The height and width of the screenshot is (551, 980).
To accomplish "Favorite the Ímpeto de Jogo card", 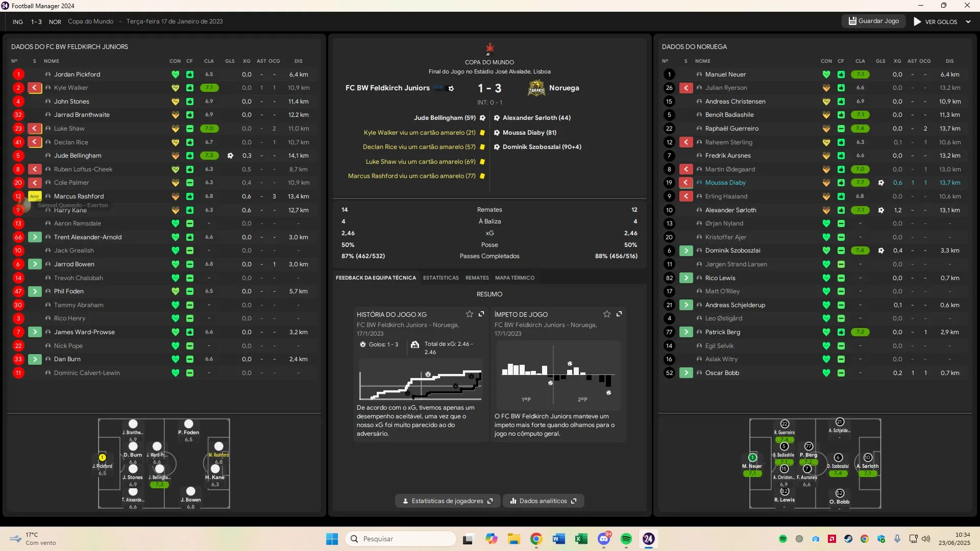I will 606,314.
